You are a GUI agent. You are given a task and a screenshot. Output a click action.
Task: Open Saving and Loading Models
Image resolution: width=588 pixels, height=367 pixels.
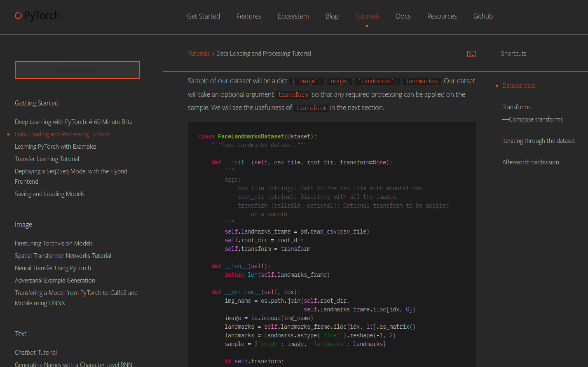(x=49, y=194)
